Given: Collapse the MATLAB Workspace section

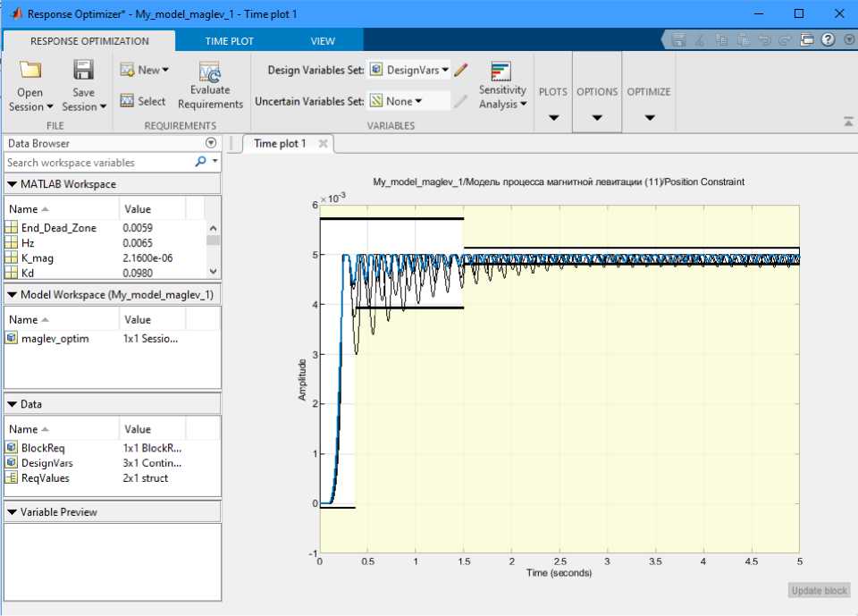Looking at the screenshot, I should pyautogui.click(x=12, y=184).
